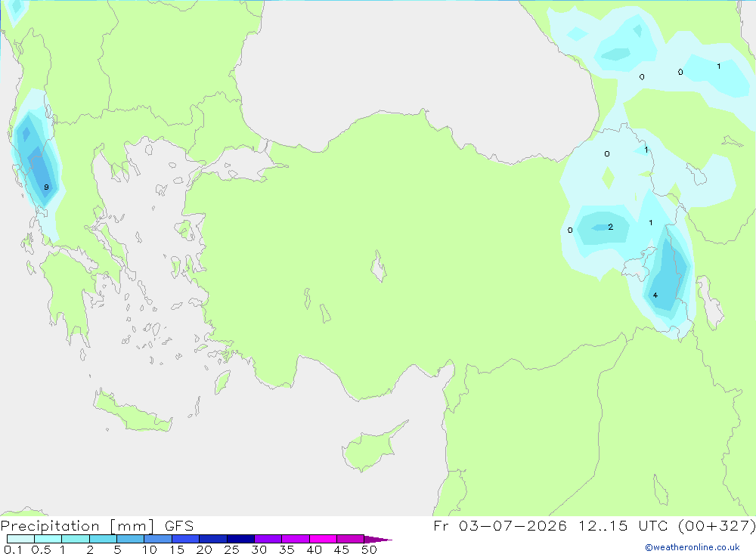Click the legend arrow tip beyond 50

click(x=379, y=540)
